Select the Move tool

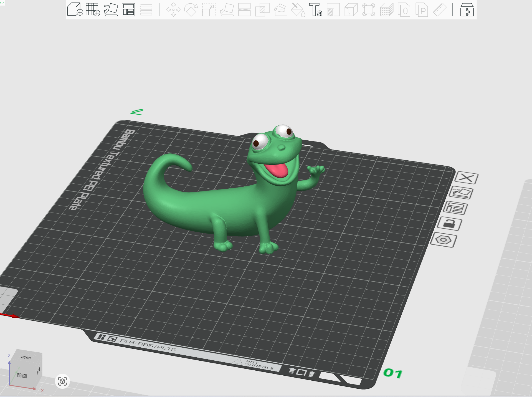click(x=173, y=10)
